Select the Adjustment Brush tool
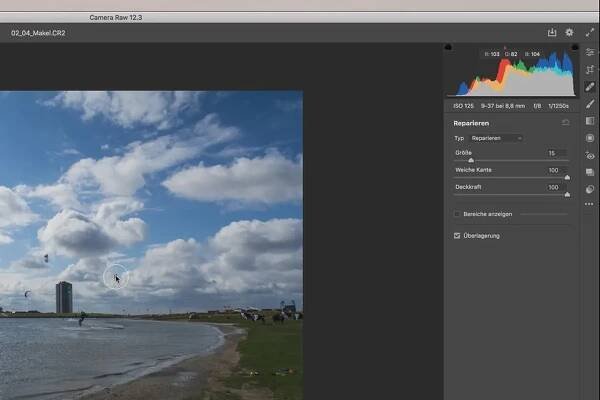The image size is (600, 400). pos(590,104)
